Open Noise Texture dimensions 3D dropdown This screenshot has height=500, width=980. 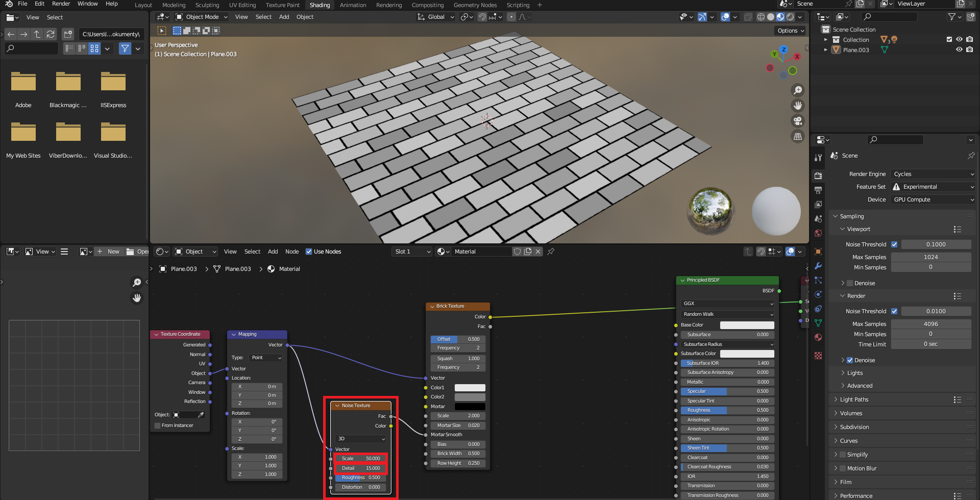pos(361,439)
